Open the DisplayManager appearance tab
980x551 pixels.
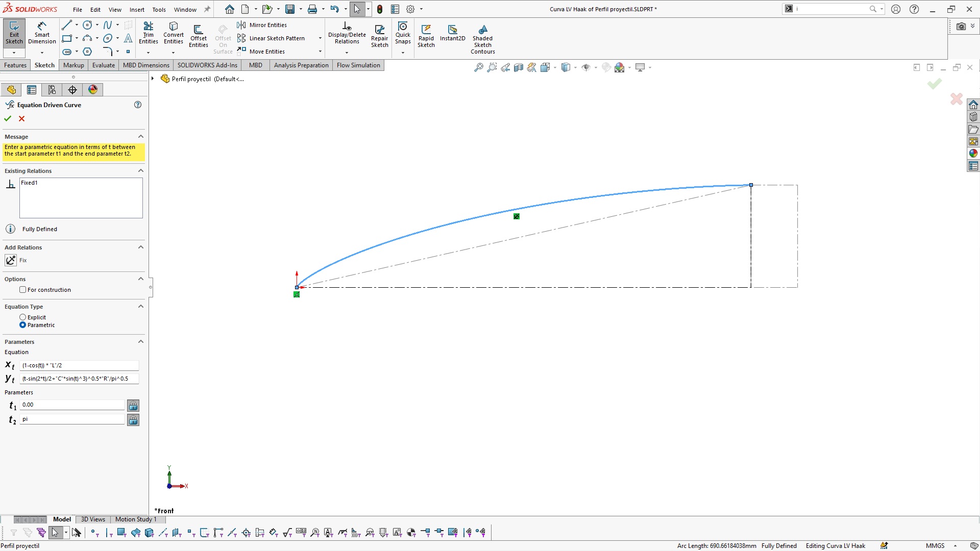(x=93, y=90)
